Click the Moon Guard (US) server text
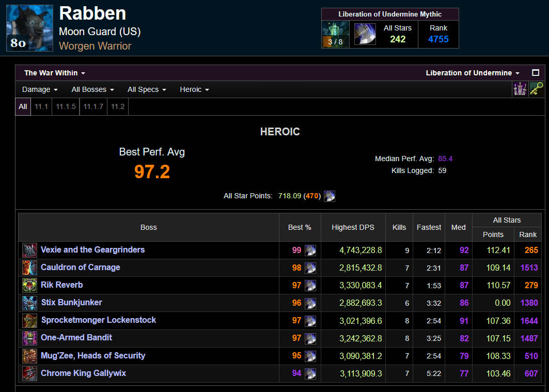Viewport: 549px width, 392px height. [x=100, y=32]
